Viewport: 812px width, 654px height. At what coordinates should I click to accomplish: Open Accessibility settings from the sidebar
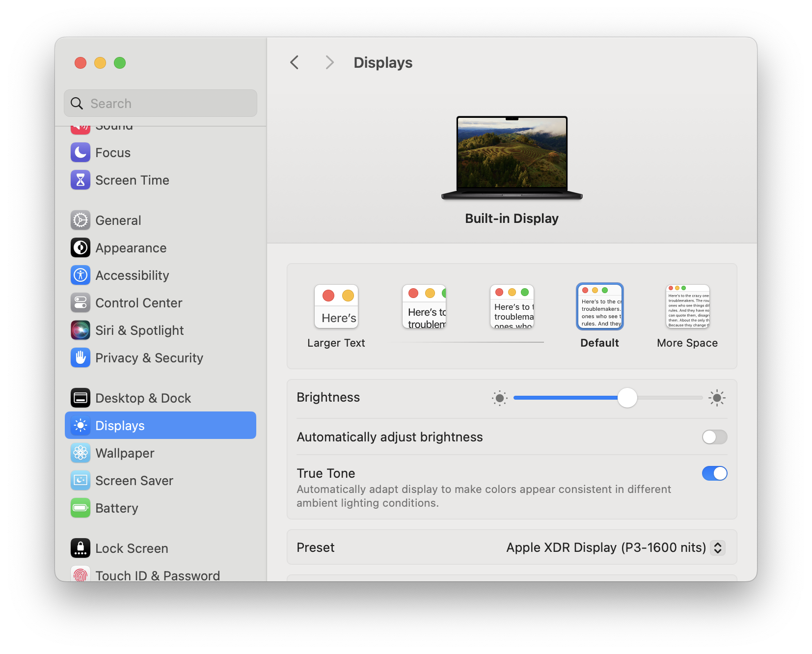coord(132,275)
